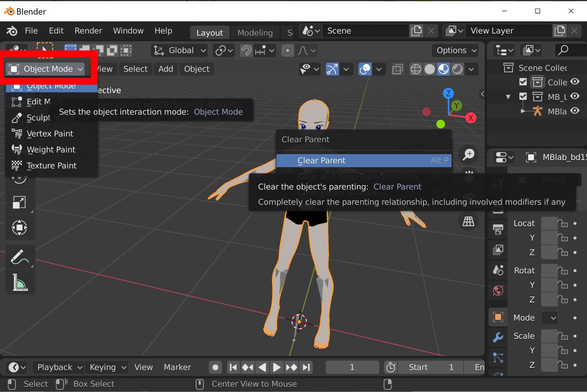Select the Transform tool icon
The height and width of the screenshot is (392, 587).
19,227
